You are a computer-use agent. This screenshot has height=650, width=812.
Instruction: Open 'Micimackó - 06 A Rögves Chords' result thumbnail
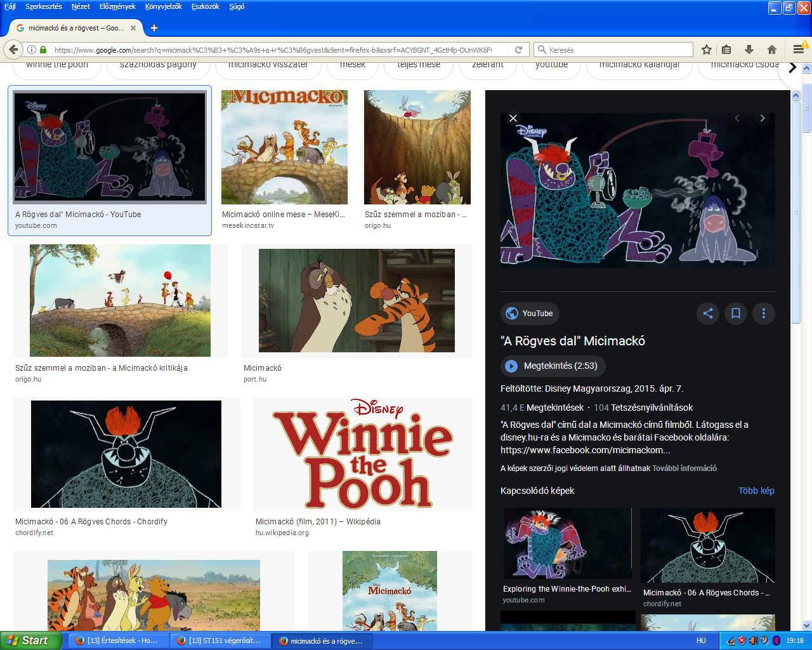tap(126, 454)
